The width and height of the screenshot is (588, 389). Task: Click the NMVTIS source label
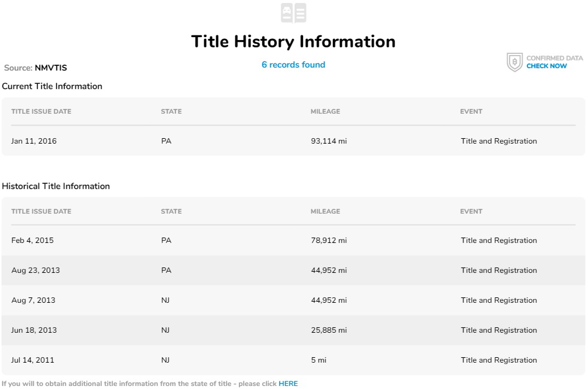tap(50, 68)
